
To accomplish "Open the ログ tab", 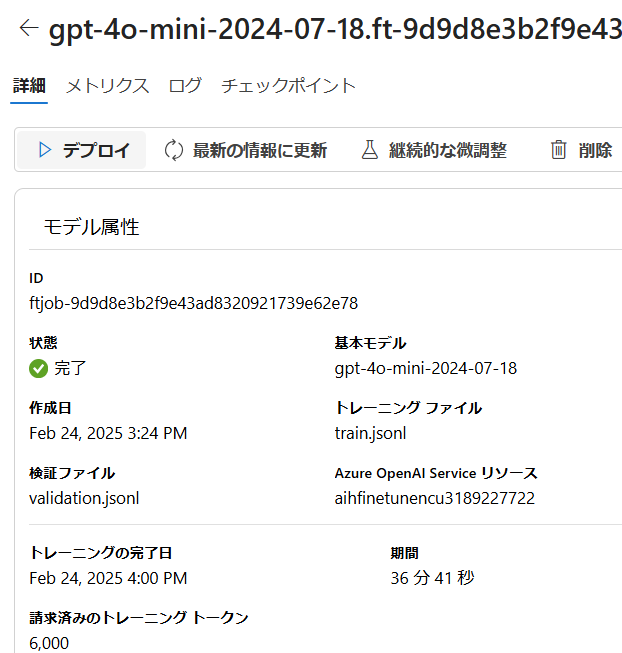I will [x=185, y=86].
